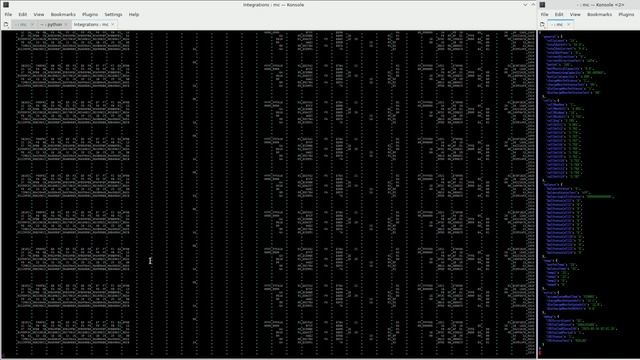Open the Bookmarks menu in the Konsole <2> window
This screenshot has width=640, height=360.
click(599, 14)
